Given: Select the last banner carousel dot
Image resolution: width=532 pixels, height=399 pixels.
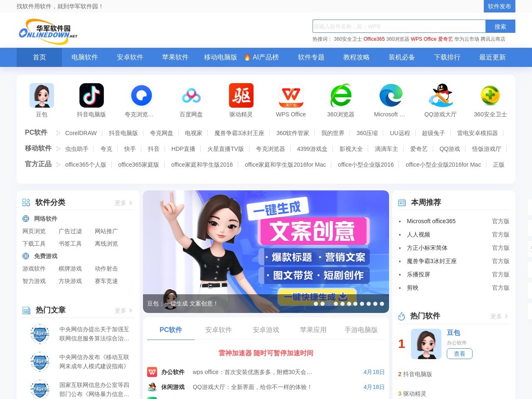Looking at the screenshot, I should (382, 304).
